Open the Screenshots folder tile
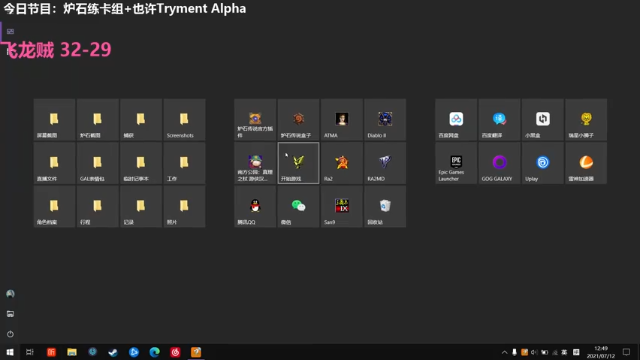 click(x=184, y=120)
